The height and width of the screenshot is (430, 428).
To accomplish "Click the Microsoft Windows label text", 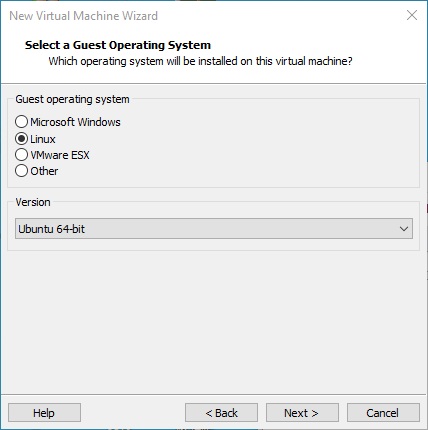I will 75,122.
